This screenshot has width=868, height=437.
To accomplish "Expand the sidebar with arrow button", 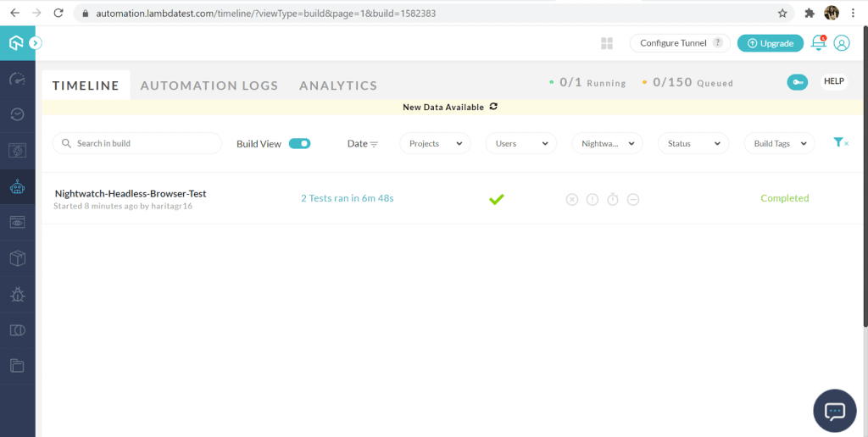I will [36, 42].
